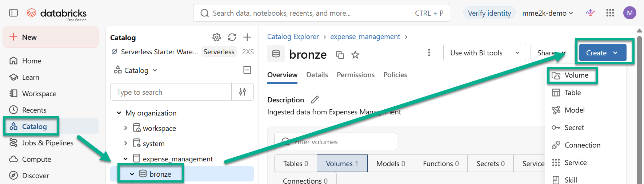Toggle the sidebar collapse icon

pos(13,13)
